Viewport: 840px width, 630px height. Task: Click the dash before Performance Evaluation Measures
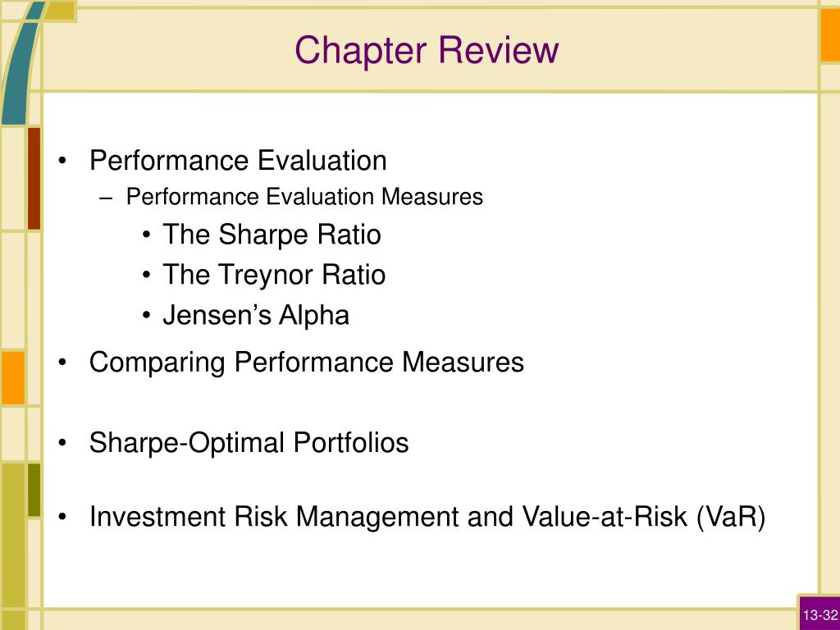coord(106,198)
